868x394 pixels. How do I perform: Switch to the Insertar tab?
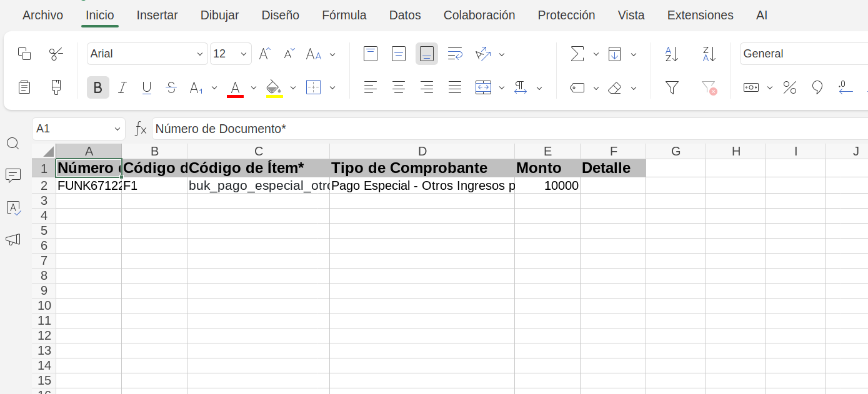pos(157,16)
